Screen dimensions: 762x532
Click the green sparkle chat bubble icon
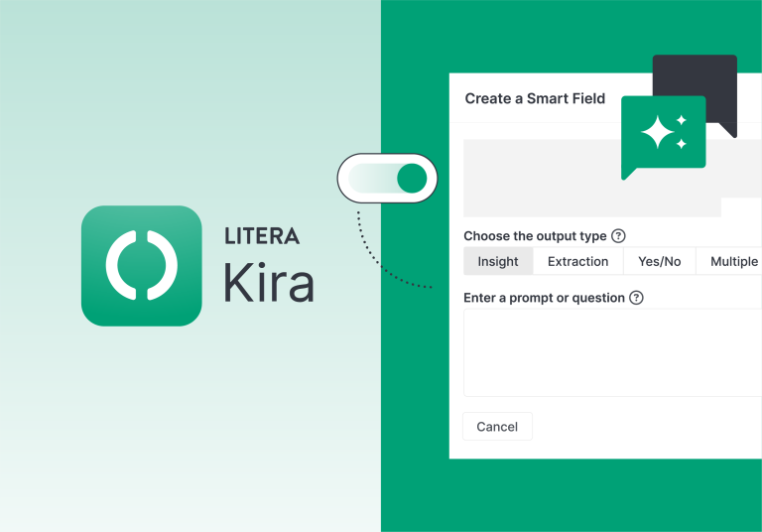[664, 137]
